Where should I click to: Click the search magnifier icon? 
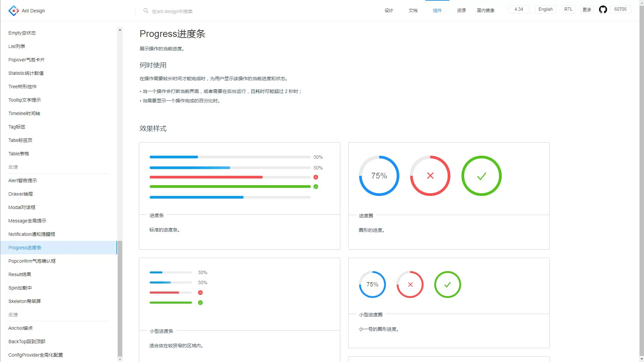coord(146,11)
